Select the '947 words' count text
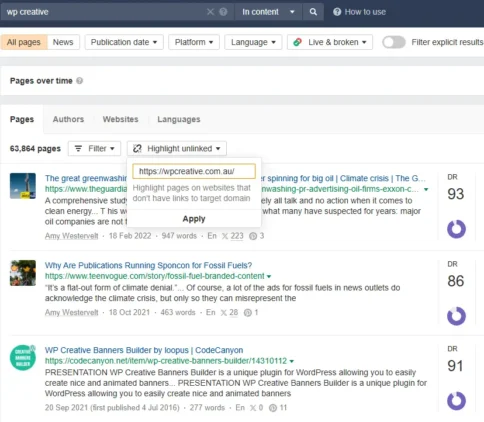The width and height of the screenshot is (484, 422). coord(179,236)
